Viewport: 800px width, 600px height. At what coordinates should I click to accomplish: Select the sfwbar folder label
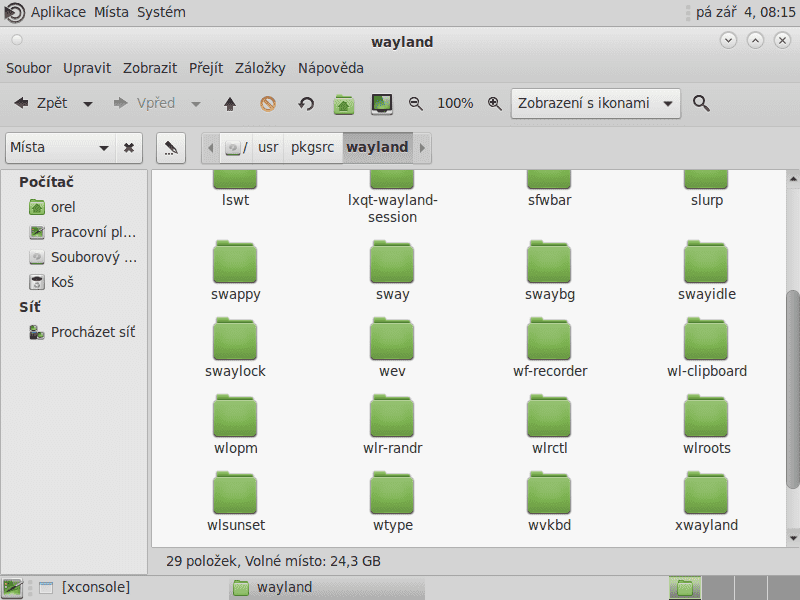tap(549, 200)
